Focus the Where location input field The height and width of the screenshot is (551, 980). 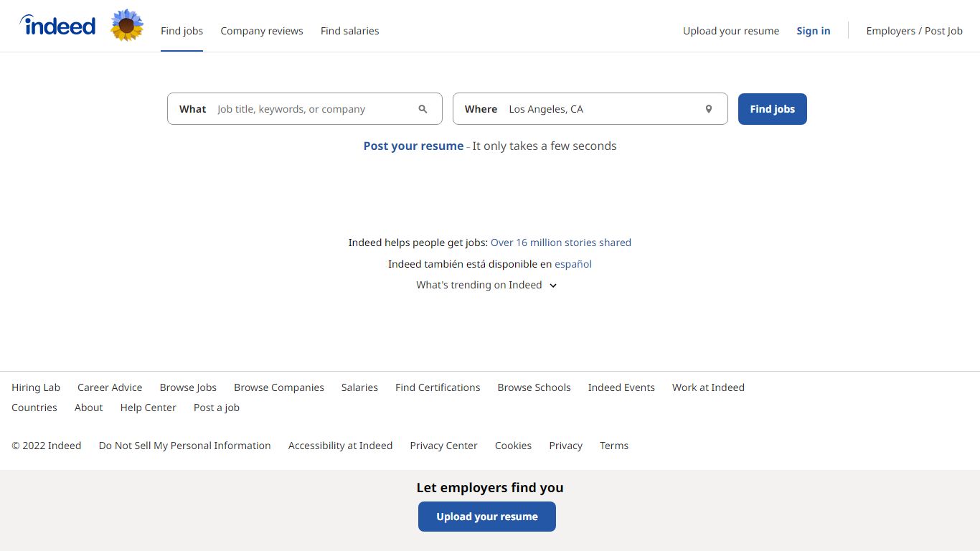[590, 109]
